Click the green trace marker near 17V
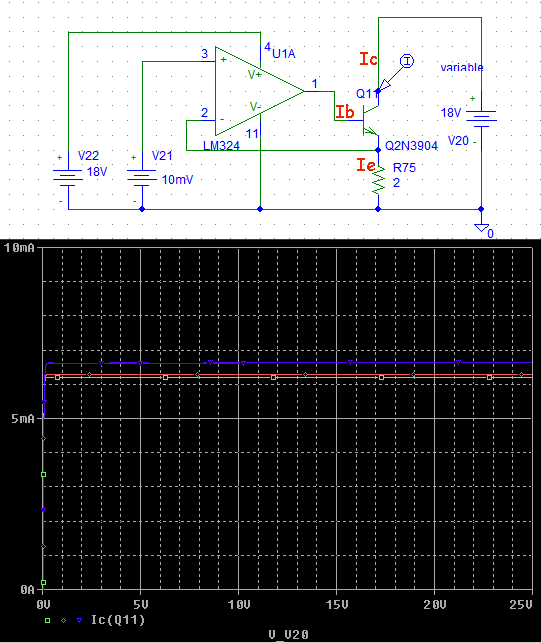Screen dimensions: 541x643 [x=381, y=377]
